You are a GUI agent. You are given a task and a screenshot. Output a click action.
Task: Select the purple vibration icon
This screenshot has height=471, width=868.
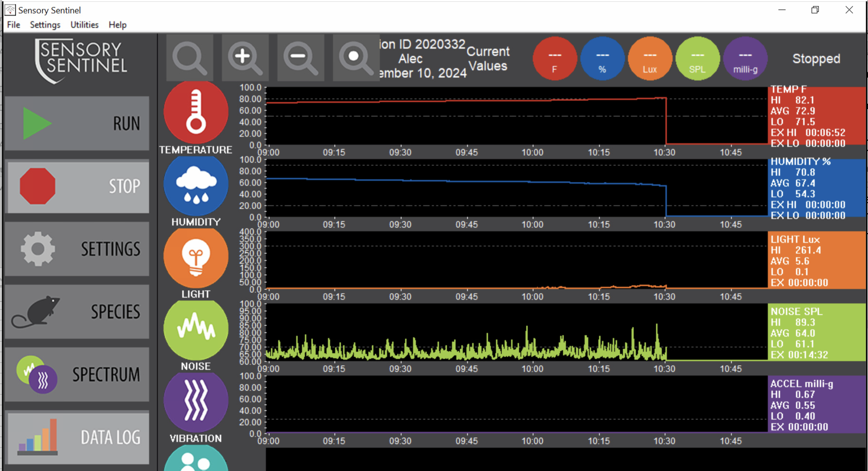[196, 401]
